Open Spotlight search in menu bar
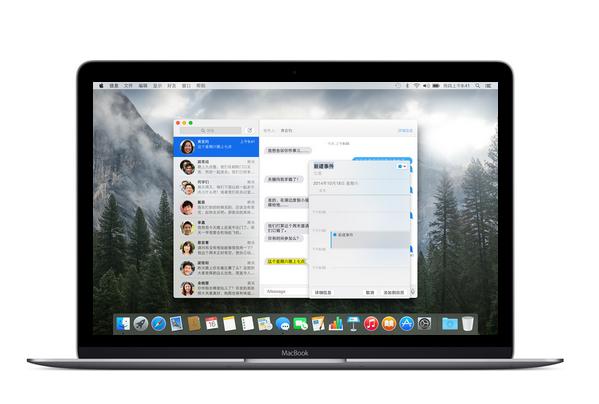Screen dimensions: 599x404 [478, 86]
